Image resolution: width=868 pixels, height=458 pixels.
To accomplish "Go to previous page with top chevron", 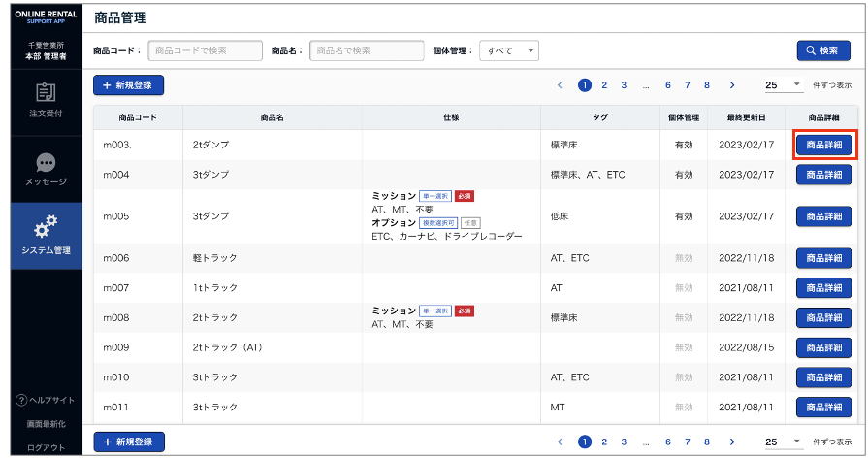I will (x=560, y=85).
